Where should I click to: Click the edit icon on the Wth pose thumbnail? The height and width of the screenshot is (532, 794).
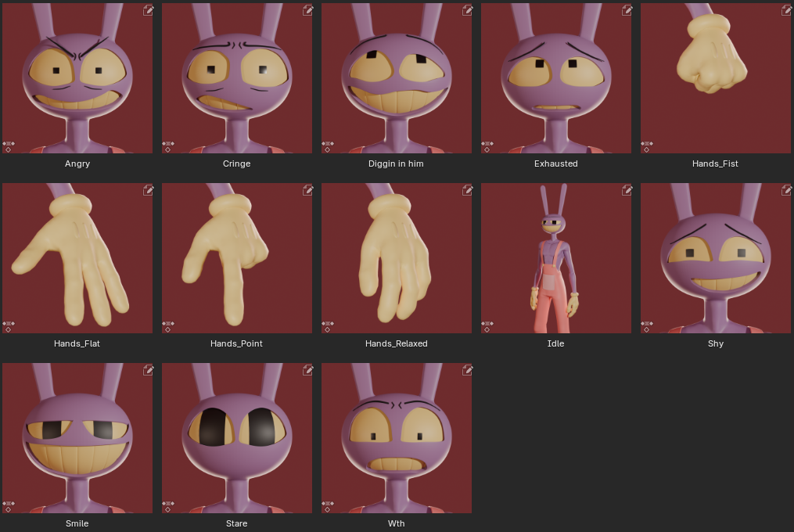click(x=467, y=370)
